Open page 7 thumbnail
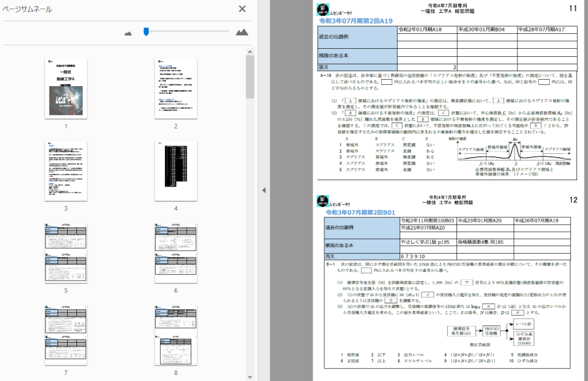Screen dimensions: 588x381 [x=66, y=335]
